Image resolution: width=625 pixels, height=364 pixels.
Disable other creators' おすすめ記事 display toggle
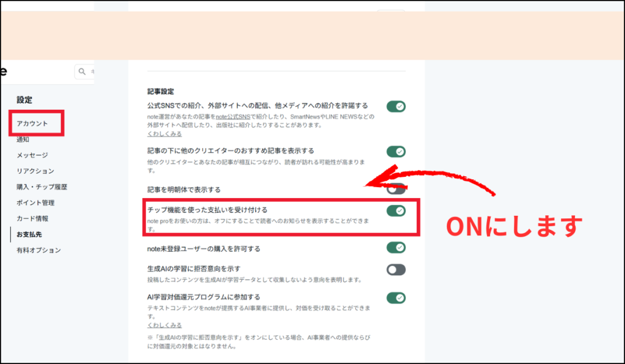396,151
